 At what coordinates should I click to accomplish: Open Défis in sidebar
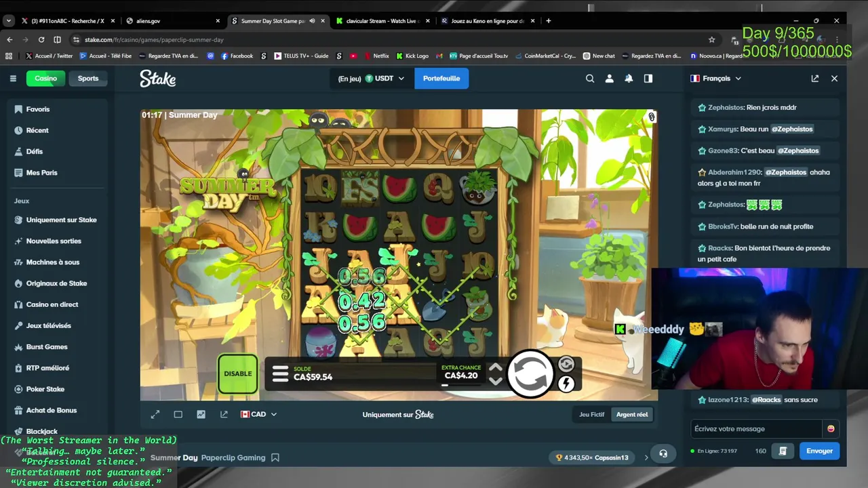click(57, 152)
